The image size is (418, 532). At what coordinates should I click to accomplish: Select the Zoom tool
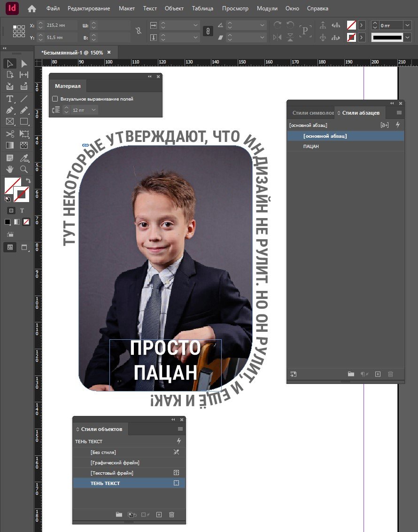tap(24, 169)
